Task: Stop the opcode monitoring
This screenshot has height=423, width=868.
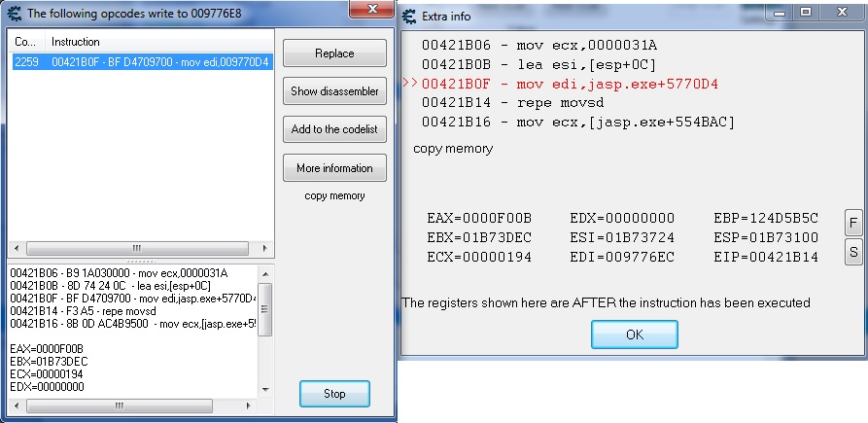Action: pos(334,394)
